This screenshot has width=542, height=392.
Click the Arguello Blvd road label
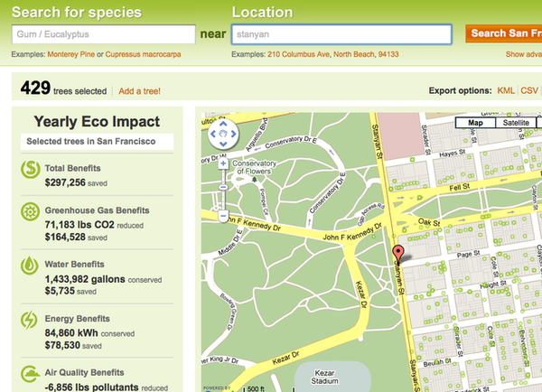tap(257, 135)
